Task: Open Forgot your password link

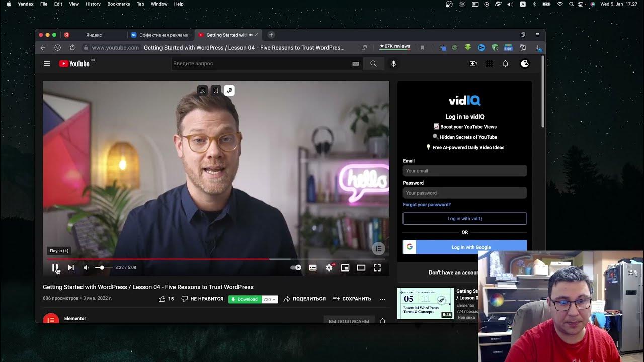Action: [x=427, y=205]
